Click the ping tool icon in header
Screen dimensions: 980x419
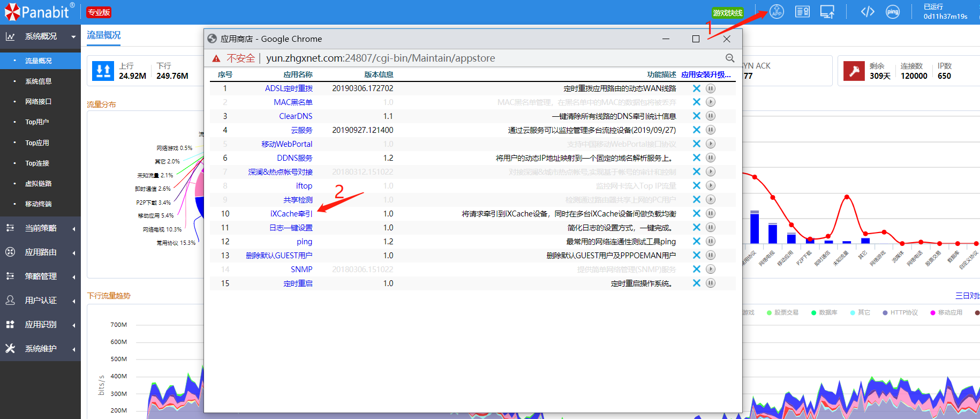click(x=893, y=12)
